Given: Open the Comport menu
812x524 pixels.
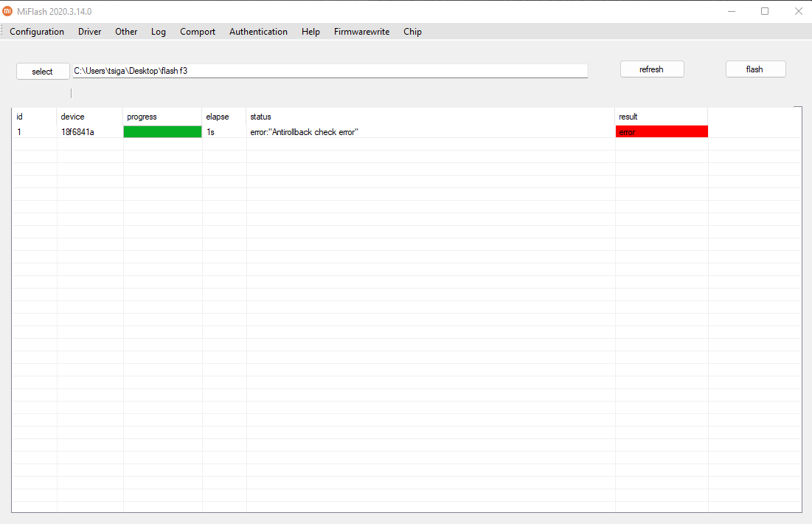Looking at the screenshot, I should [x=198, y=32].
